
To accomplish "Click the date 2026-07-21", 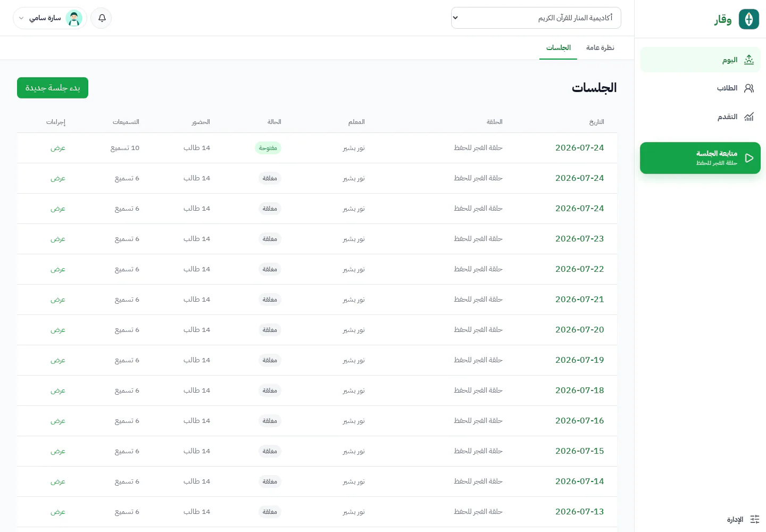I will 580,300.
